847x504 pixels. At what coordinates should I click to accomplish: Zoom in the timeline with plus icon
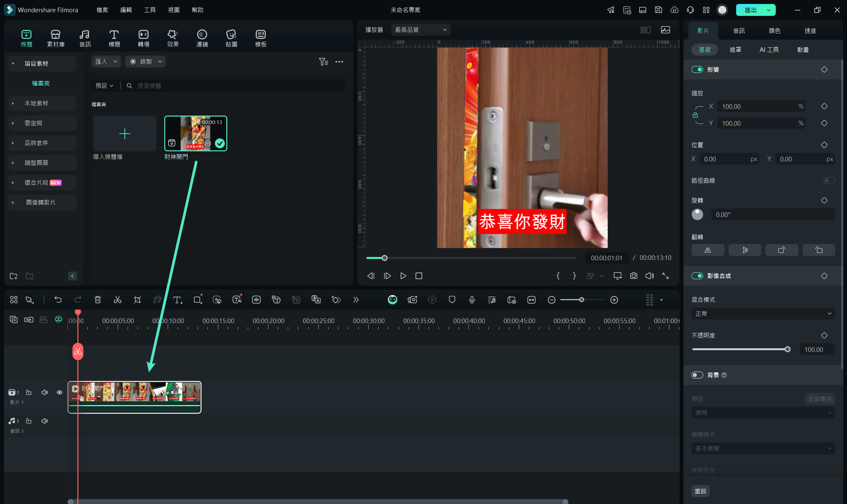point(614,300)
